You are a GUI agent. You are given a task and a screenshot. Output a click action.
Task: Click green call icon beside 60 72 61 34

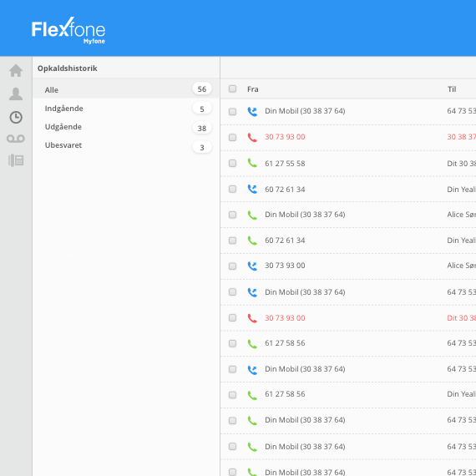pos(252,241)
